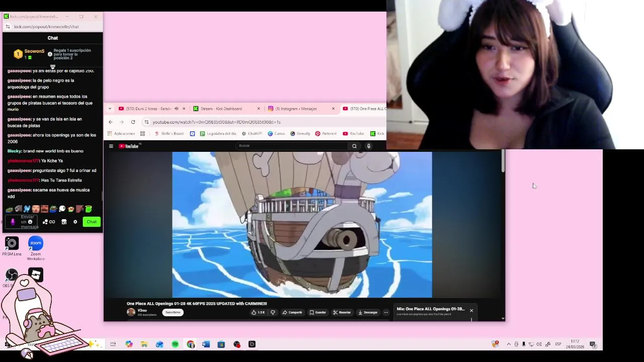Download the video with Descargar

pos(368,312)
